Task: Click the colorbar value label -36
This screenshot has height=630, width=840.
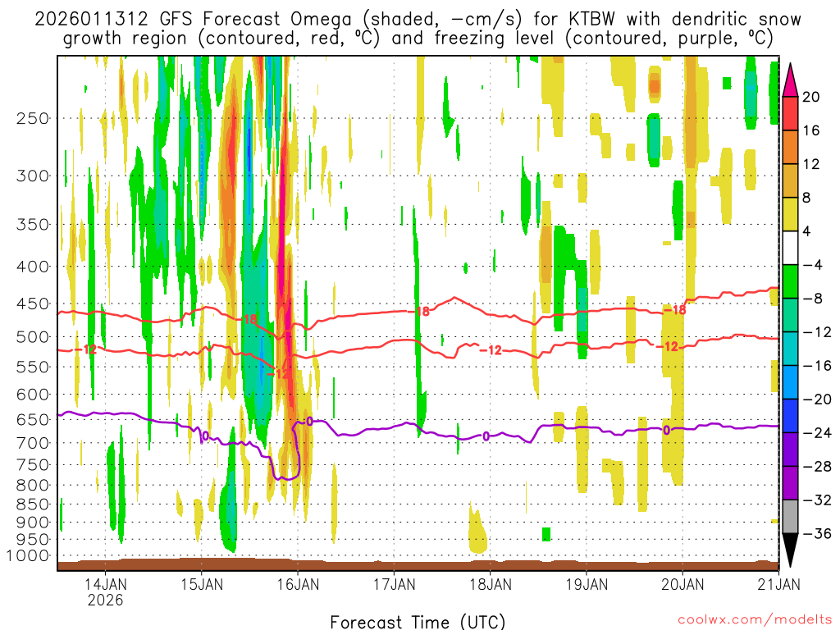Action: pos(817,533)
